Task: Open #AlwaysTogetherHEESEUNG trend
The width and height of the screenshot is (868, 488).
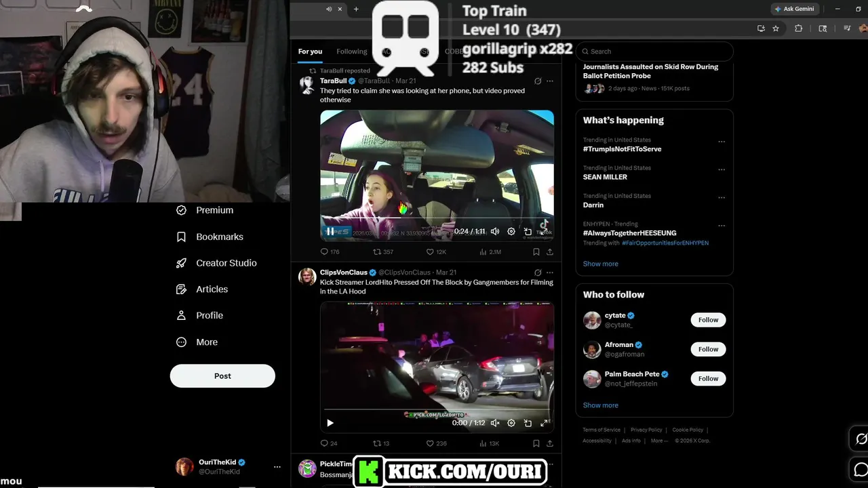Action: pos(629,233)
